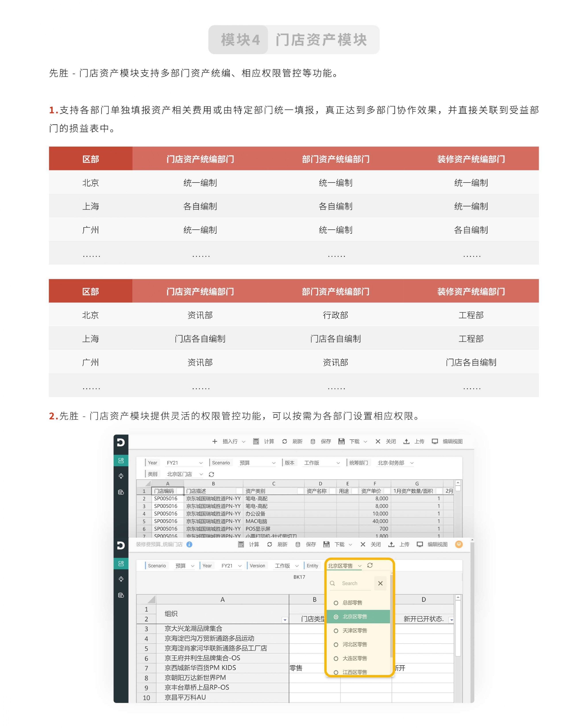Click column G header in upper window

click(417, 483)
